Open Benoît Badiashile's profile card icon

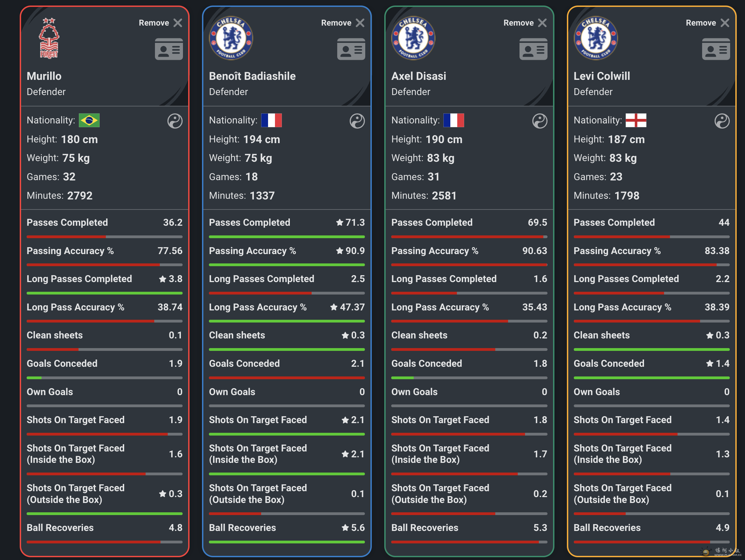click(351, 49)
